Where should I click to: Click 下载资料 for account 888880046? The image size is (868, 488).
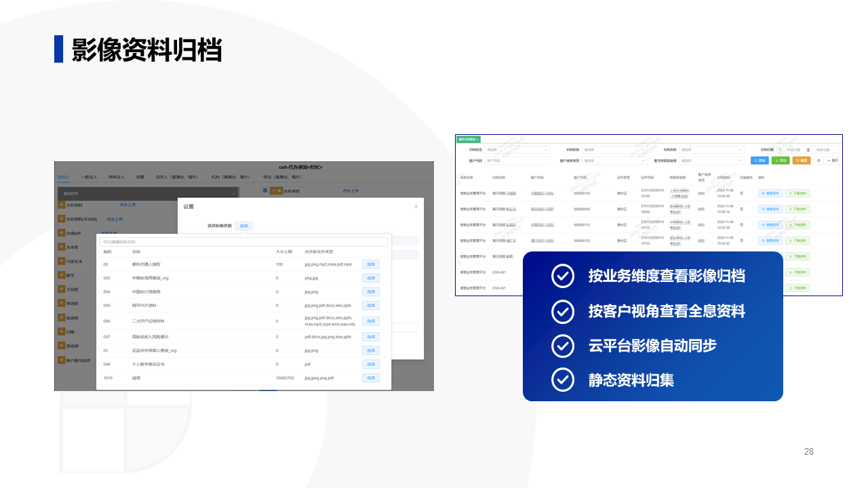tap(797, 209)
